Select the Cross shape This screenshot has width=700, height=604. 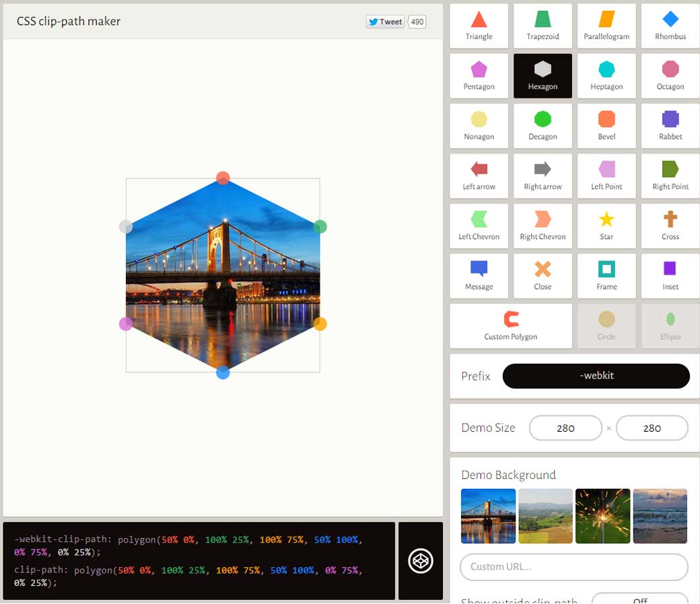(x=670, y=226)
